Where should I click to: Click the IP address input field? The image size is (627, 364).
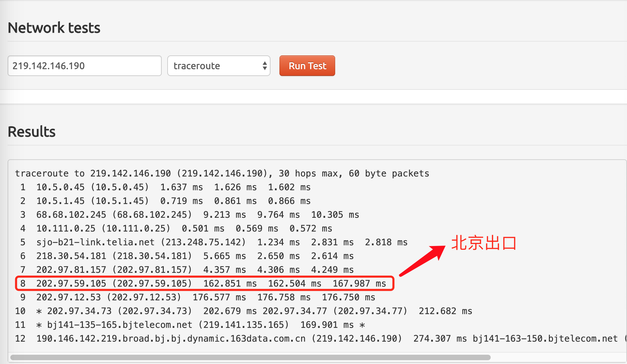coord(85,66)
